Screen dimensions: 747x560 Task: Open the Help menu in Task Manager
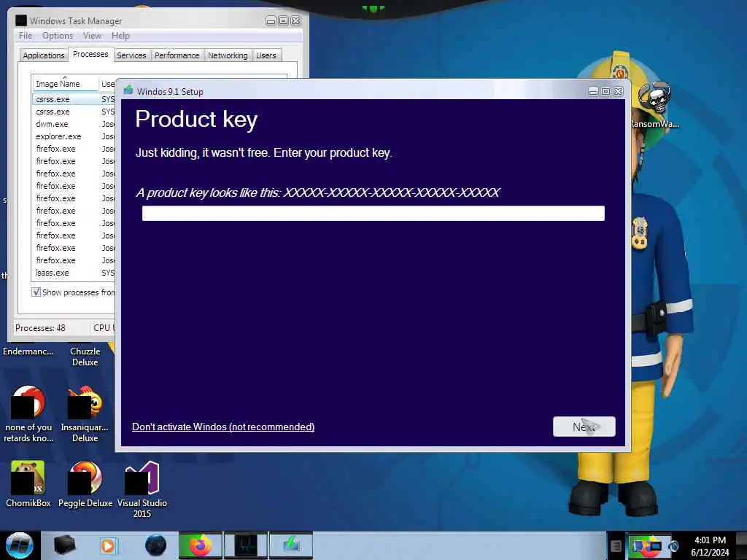120,36
